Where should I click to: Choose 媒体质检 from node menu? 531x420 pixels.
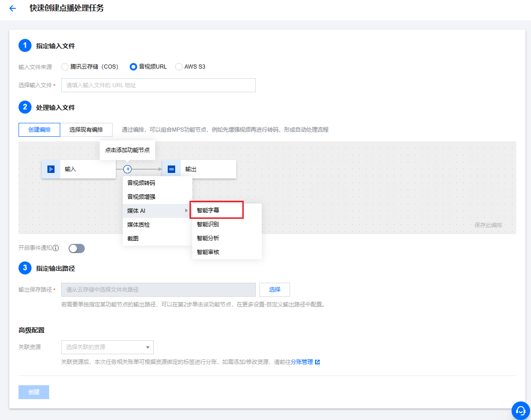coord(158,224)
